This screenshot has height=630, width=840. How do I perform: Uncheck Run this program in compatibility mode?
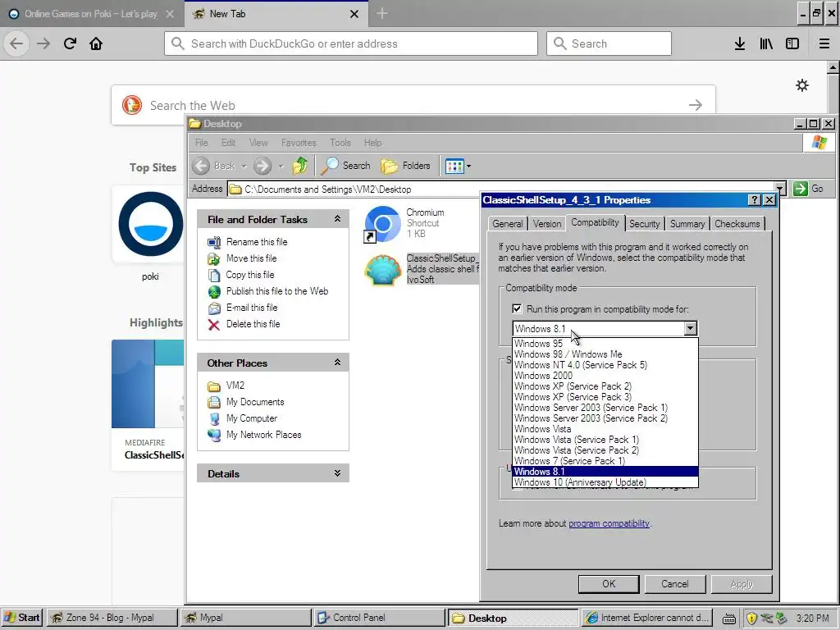click(x=517, y=308)
